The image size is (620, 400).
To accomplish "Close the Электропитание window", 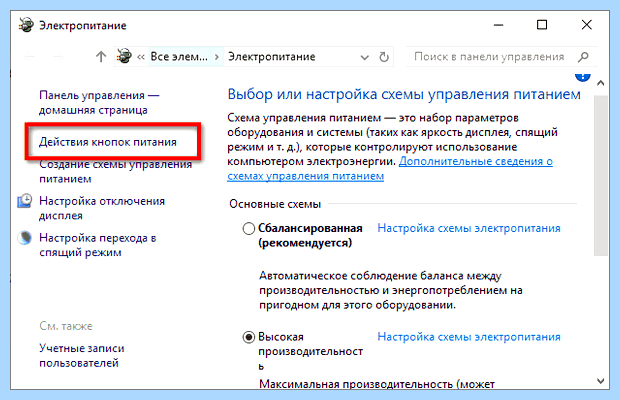I will pyautogui.click(x=586, y=25).
